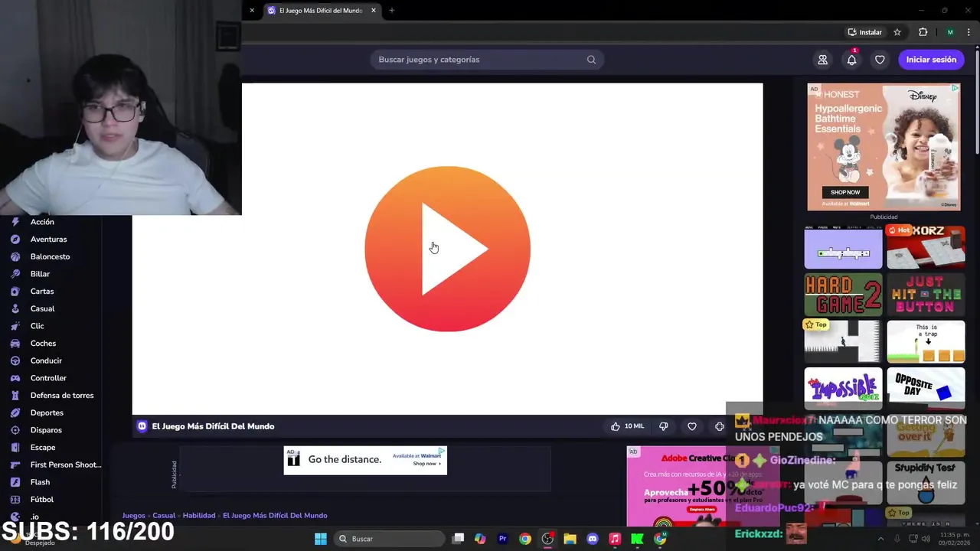Open Discord from the taskbar
Viewport: 980px width, 551px height.
(592, 539)
